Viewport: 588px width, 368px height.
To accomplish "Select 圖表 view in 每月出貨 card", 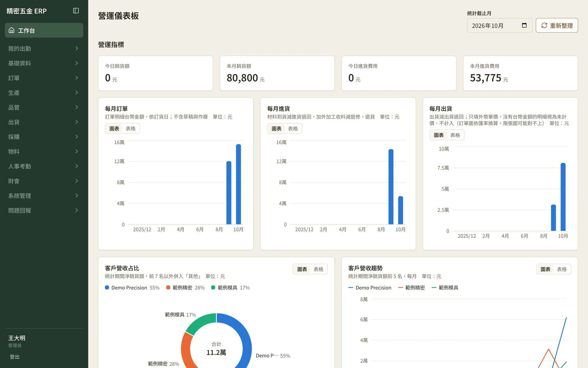I will coord(439,135).
